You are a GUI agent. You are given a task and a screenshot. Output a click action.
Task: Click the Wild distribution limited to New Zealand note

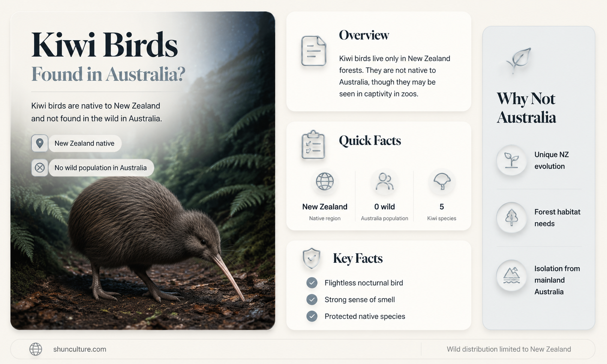point(509,349)
